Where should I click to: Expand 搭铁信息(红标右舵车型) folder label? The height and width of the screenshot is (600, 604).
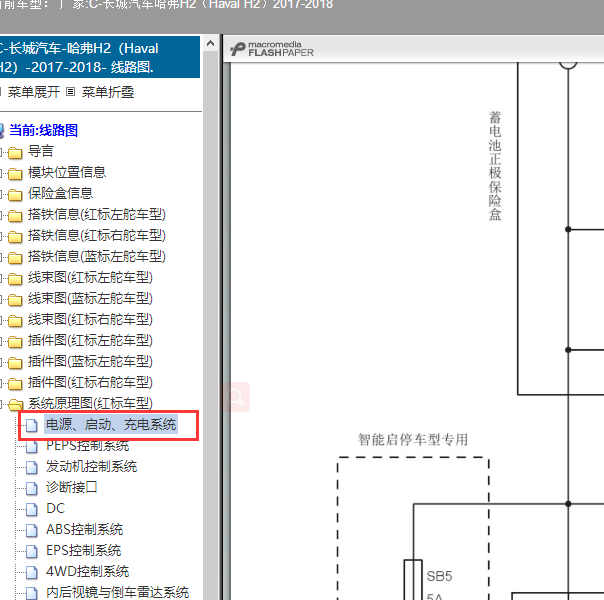point(97,235)
